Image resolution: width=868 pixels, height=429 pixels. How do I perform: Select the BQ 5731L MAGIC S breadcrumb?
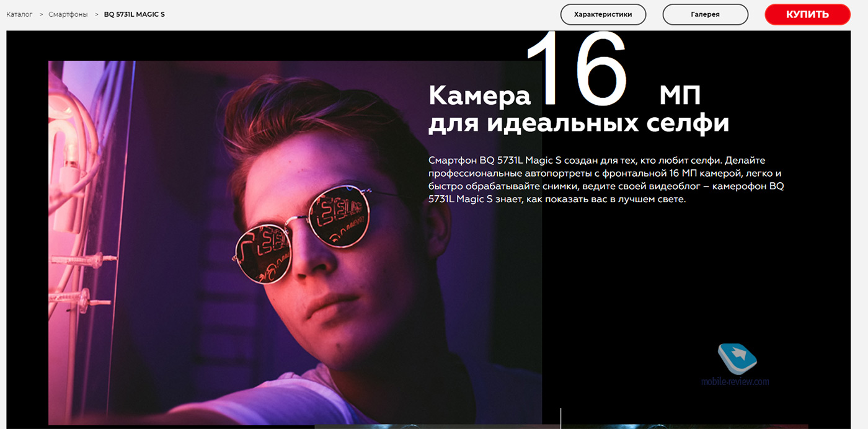135,14
